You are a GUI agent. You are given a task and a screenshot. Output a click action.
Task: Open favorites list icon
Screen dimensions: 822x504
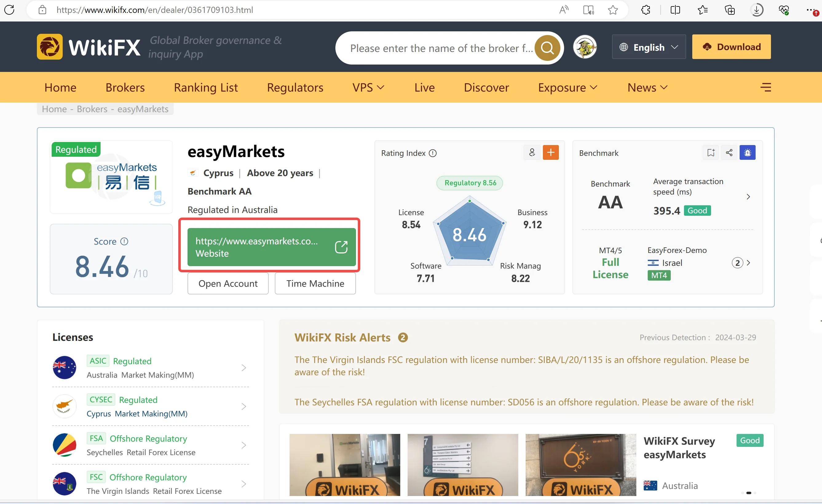pos(702,10)
